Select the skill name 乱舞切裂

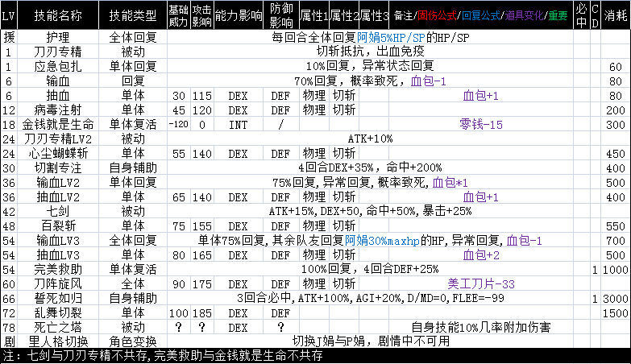coord(58,312)
